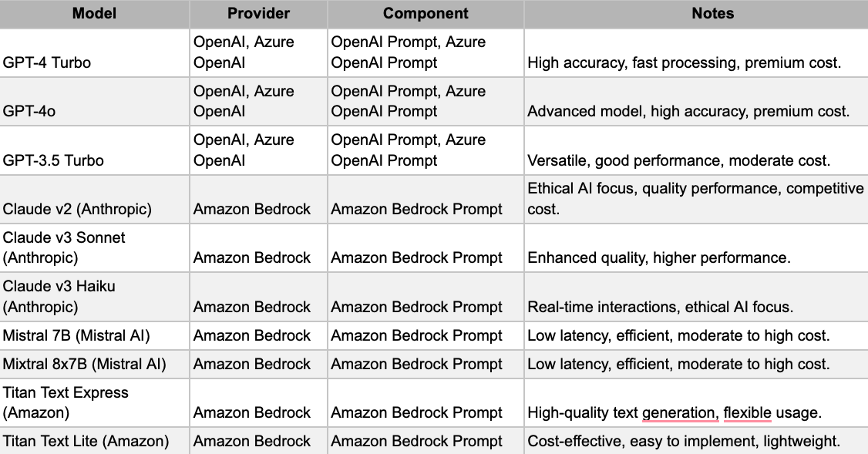868x454 pixels.
Task: Select the GPT-4o model cell
Action: (x=30, y=112)
